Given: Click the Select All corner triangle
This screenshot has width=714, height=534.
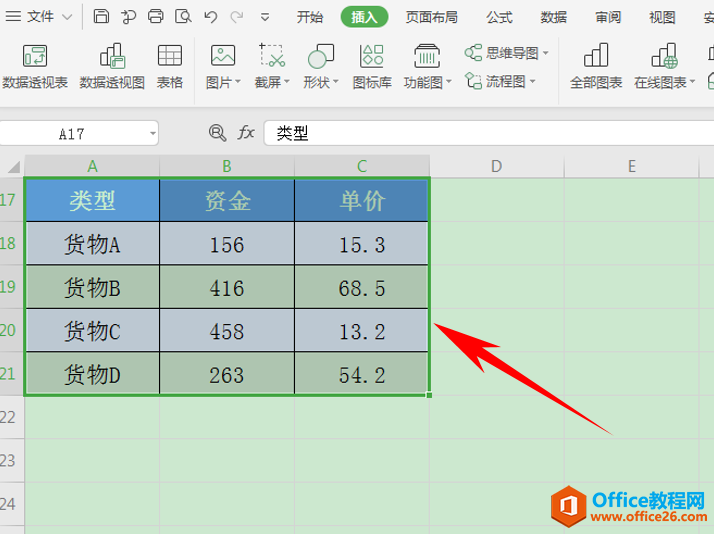Looking at the screenshot, I should pos(13,167).
